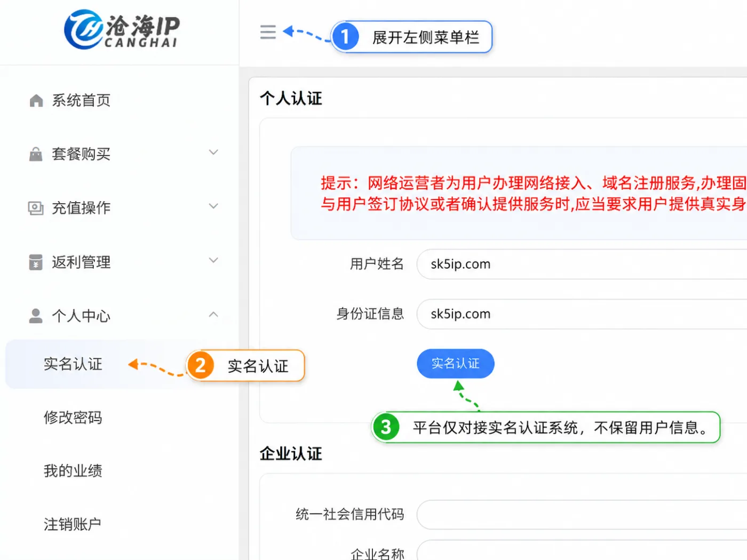
Task: Open 我的业绩 in the sidebar
Action: [73, 471]
